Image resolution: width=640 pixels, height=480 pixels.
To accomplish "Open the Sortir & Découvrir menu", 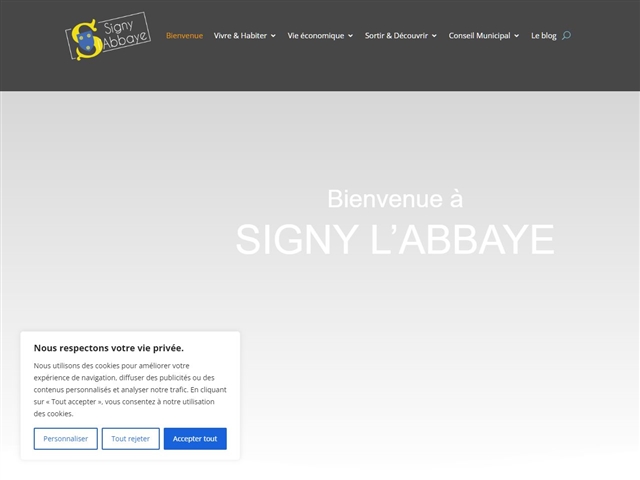I will point(396,36).
